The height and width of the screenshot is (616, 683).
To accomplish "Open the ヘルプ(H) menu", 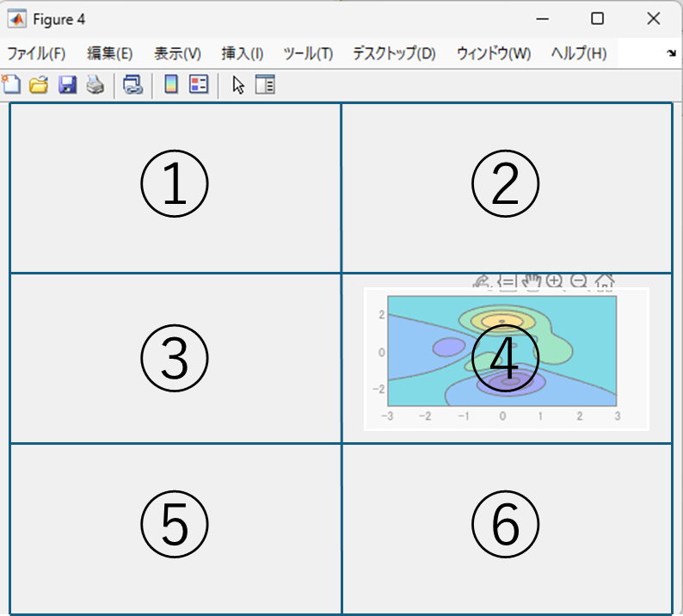I will (579, 53).
